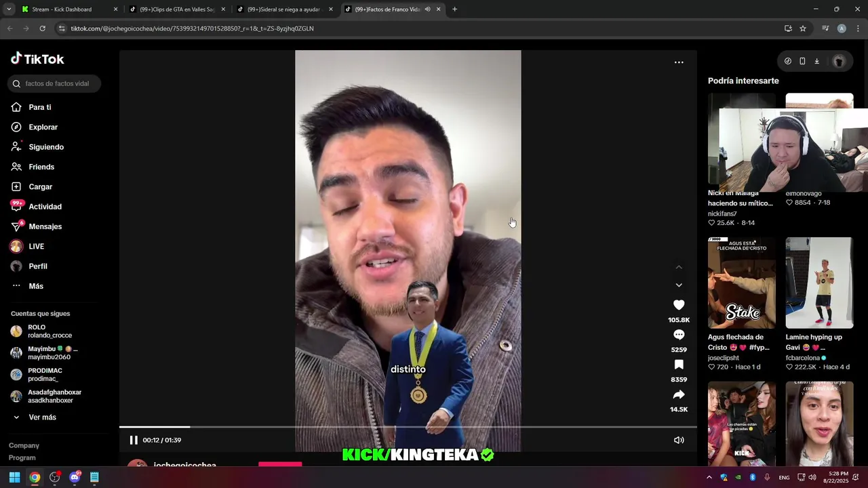
Task: Open the fcbarcelona creator link
Action: [804, 358]
